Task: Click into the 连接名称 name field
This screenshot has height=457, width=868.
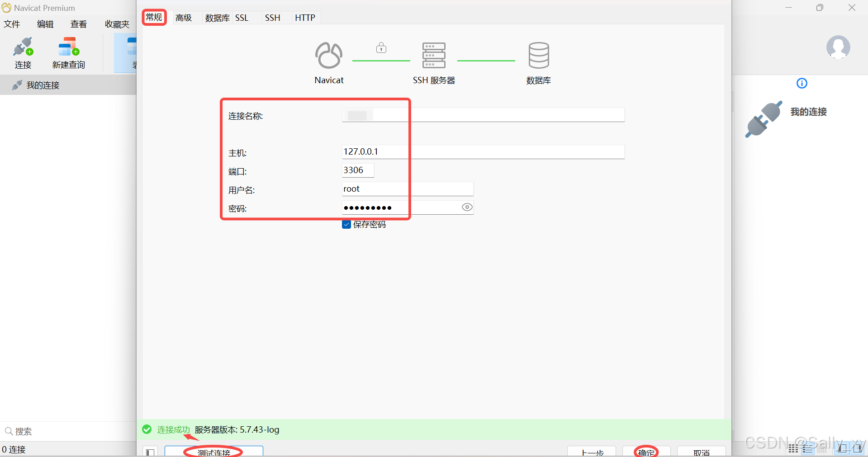Action: pos(483,115)
